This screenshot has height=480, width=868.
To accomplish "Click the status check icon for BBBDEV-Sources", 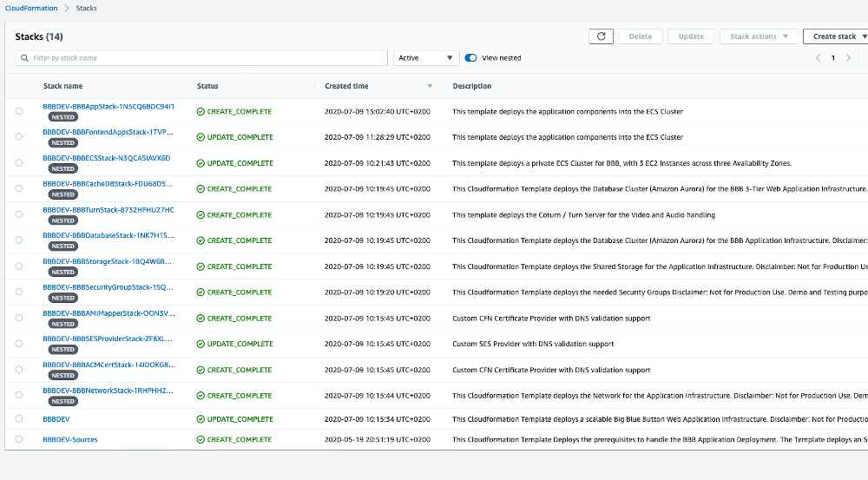I will [x=201, y=439].
